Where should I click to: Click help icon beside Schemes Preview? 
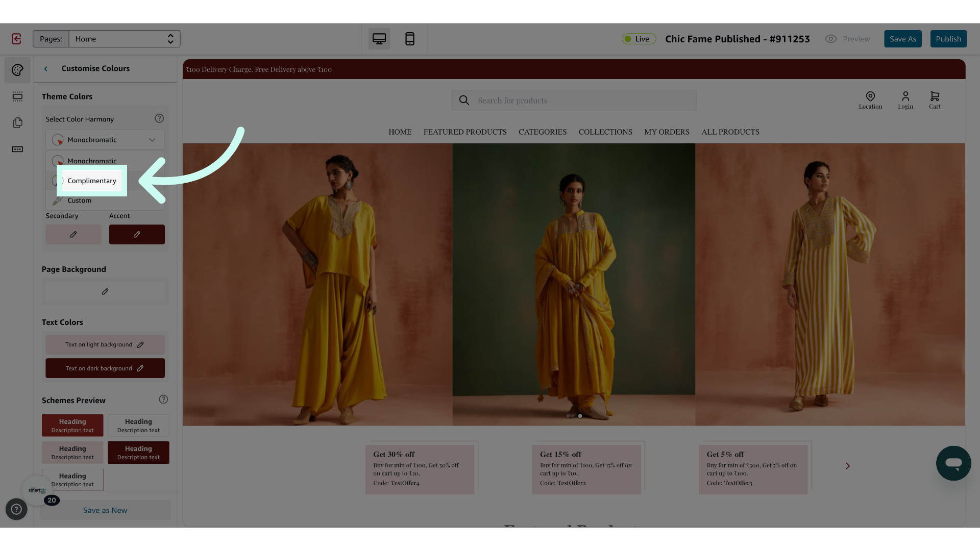click(163, 399)
